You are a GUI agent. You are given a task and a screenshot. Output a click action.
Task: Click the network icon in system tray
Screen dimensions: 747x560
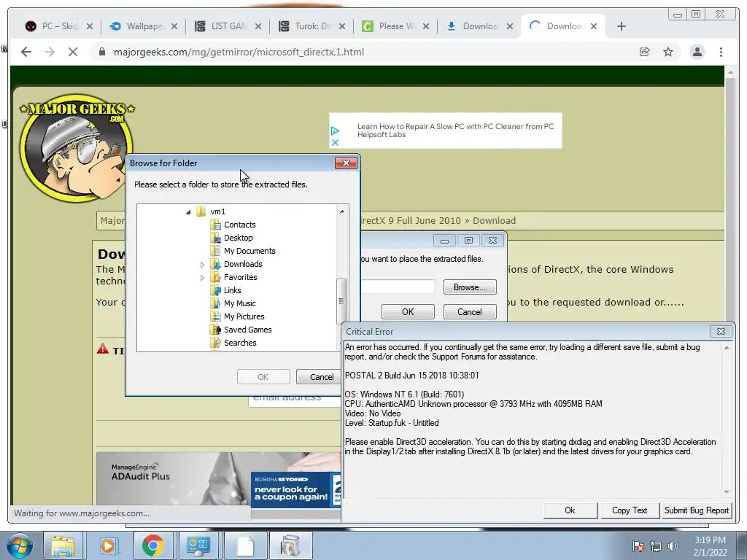coord(656,545)
